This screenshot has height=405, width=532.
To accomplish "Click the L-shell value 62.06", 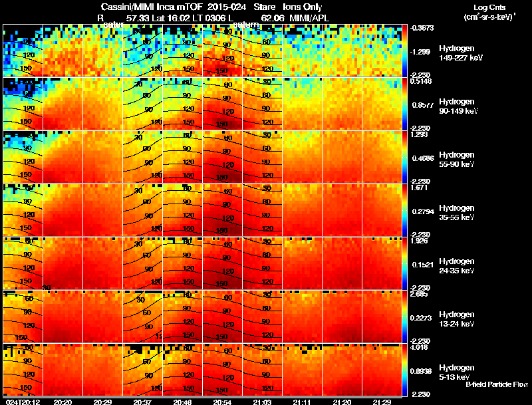I will click(273, 18).
